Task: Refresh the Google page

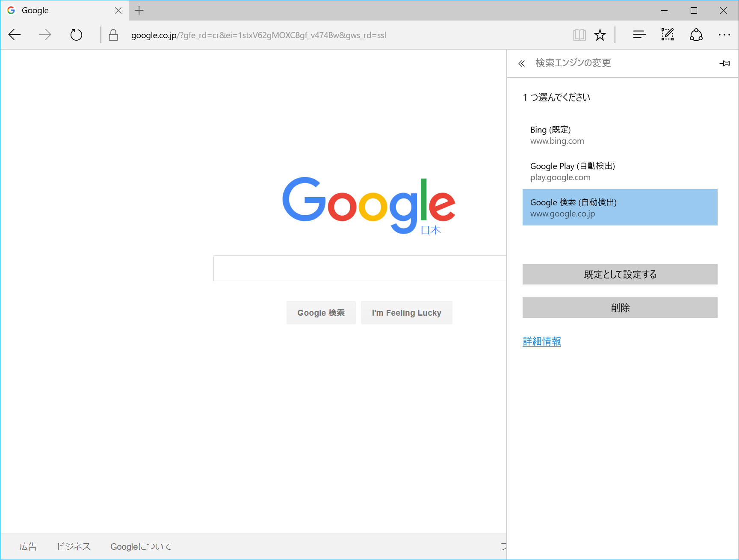Action: 76,35
